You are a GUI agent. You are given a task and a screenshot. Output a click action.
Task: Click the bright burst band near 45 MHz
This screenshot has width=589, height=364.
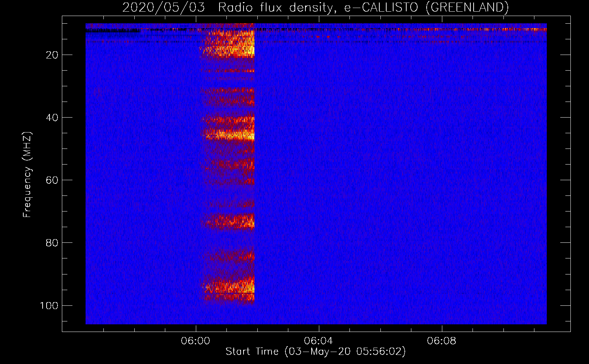228,134
